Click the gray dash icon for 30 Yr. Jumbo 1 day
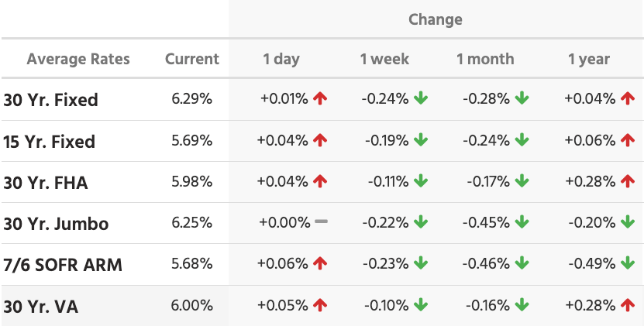The height and width of the screenshot is (326, 644). click(321, 222)
